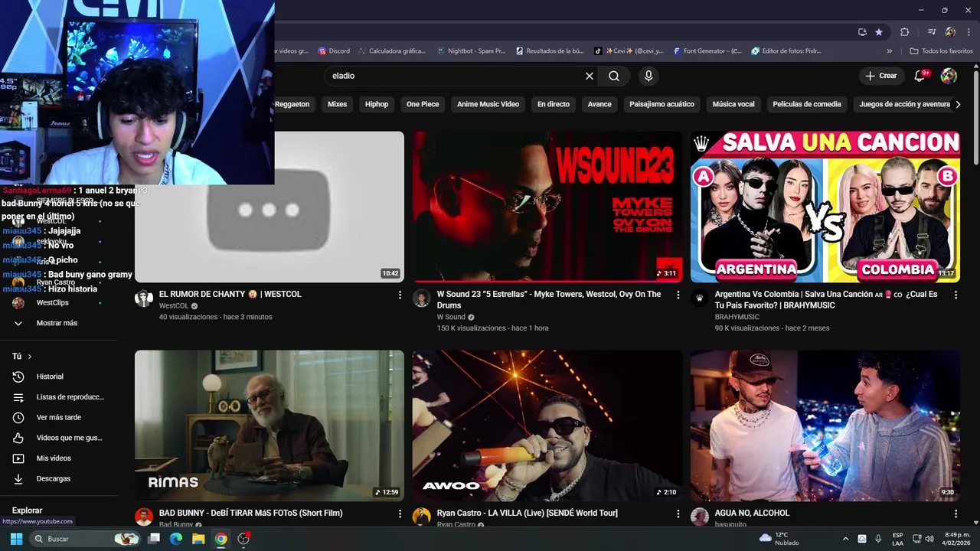The height and width of the screenshot is (551, 980).
Task: Open Task View on the taskbar
Action: (154, 539)
